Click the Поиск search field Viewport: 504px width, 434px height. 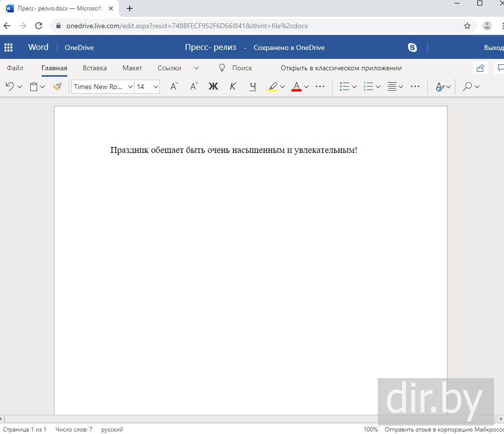pos(242,68)
